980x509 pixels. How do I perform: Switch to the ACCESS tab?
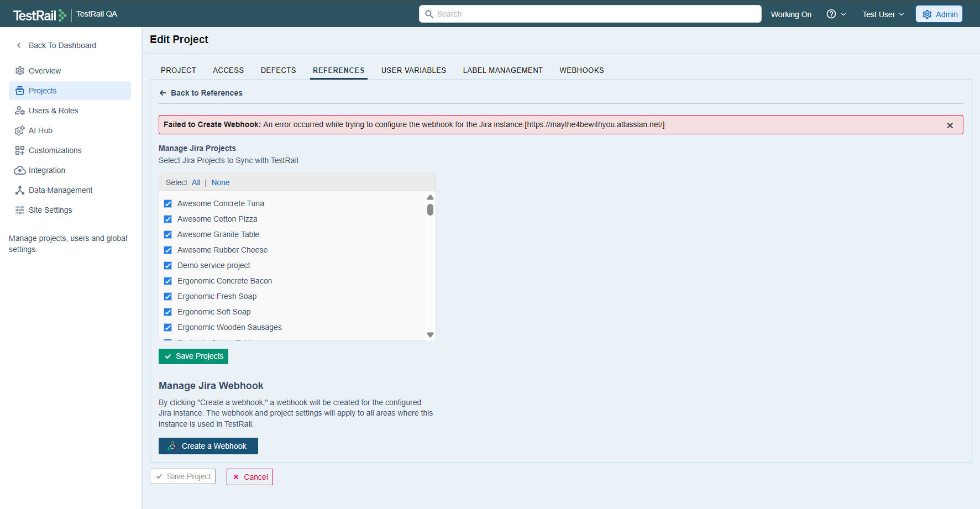[x=228, y=70]
